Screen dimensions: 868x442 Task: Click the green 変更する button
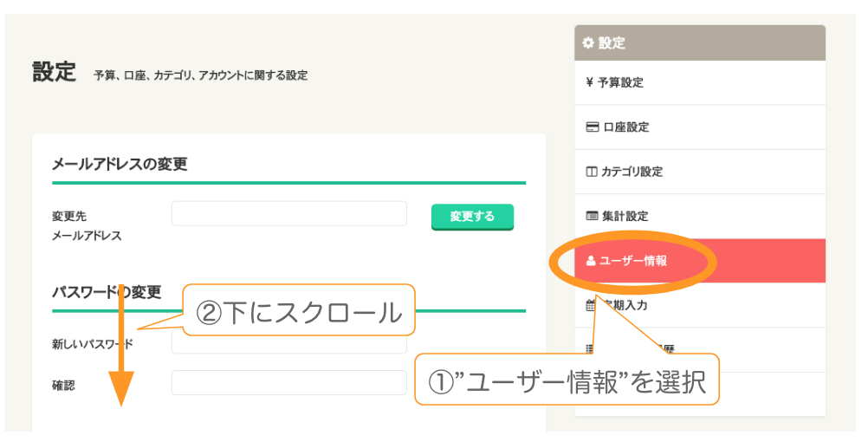[x=472, y=217]
